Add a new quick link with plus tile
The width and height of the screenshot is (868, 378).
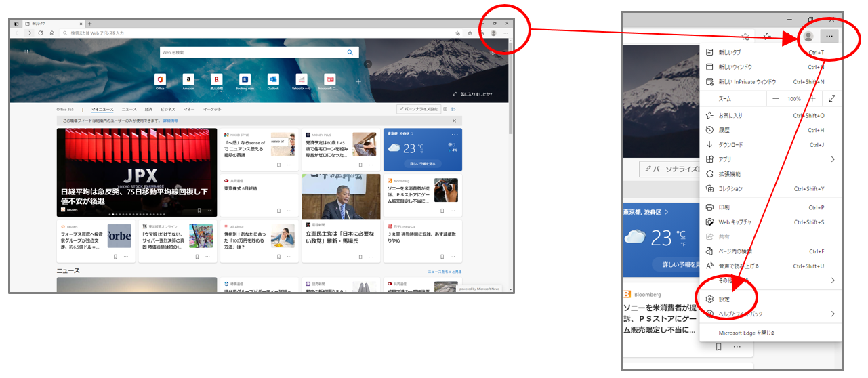(358, 81)
